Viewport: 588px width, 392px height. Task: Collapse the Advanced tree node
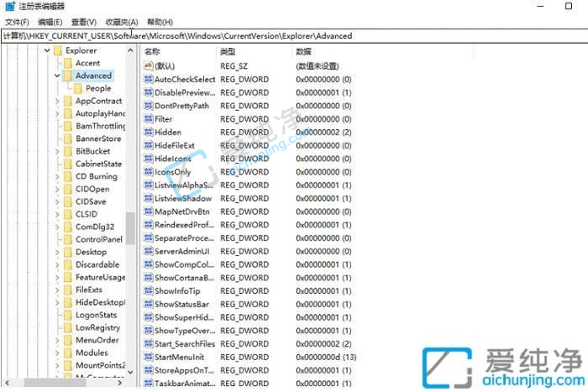(57, 76)
